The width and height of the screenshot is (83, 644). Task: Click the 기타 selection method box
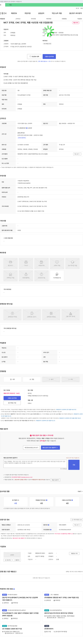70,379
